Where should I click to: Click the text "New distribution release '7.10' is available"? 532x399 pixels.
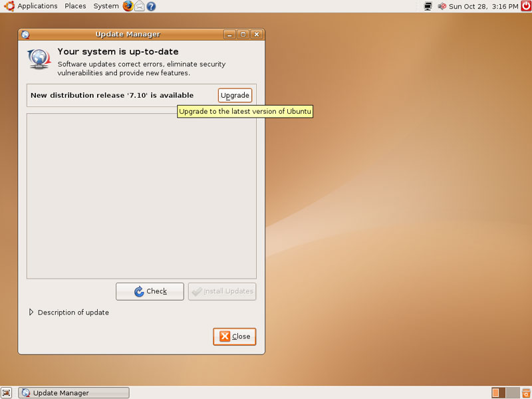(112, 95)
